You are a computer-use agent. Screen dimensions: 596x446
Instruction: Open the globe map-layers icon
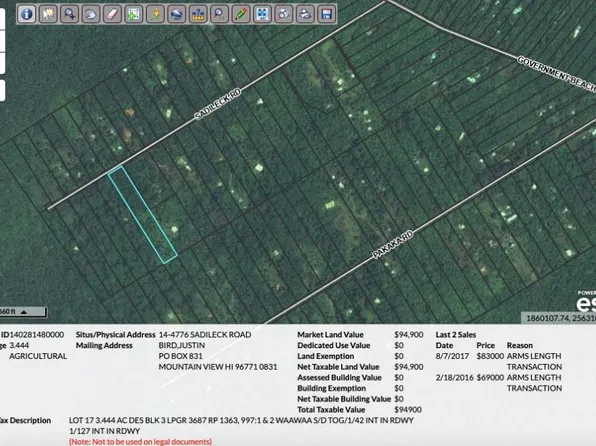click(177, 14)
